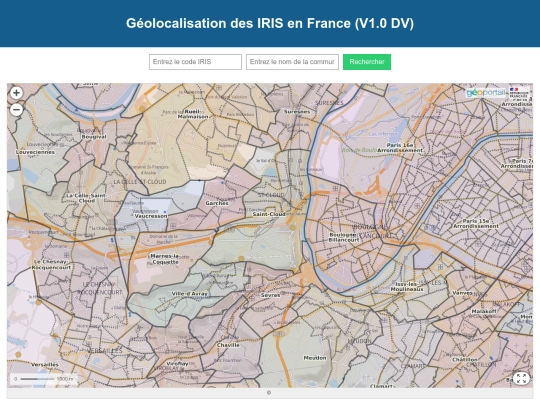Click the La Celle-Saint-Cloud label
The image size is (540, 405).
(x=87, y=198)
